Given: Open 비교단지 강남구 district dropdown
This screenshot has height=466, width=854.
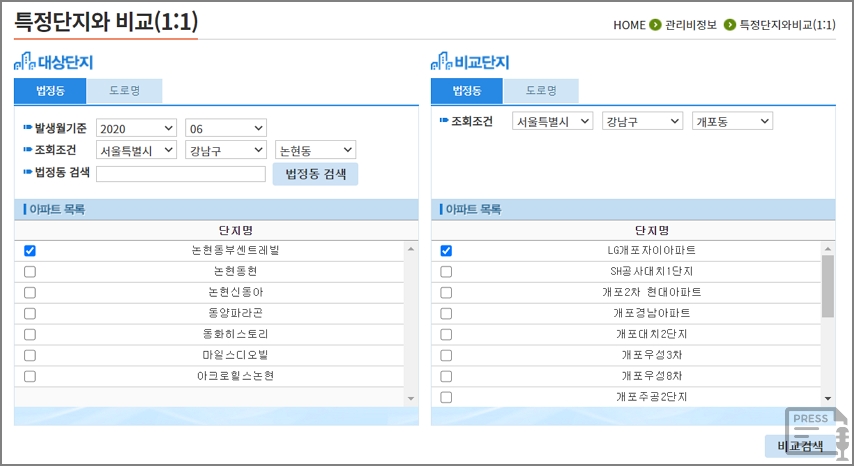Looking at the screenshot, I should 642,121.
